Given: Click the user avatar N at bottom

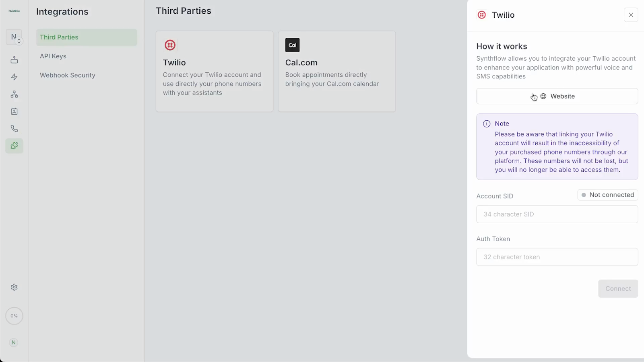Looking at the screenshot, I should [14, 343].
